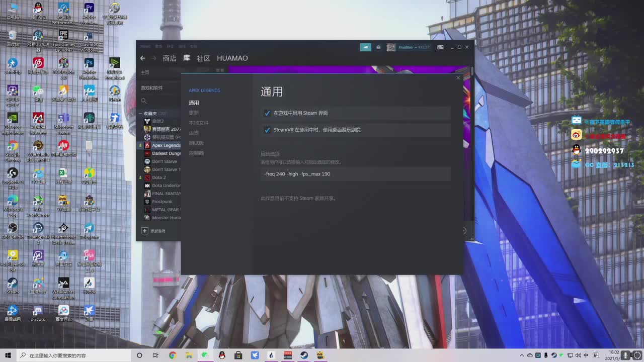Image resolution: width=644 pixels, height=362 pixels.
Task: Disable the SteamVR desktop theater checkbox
Action: 267,130
